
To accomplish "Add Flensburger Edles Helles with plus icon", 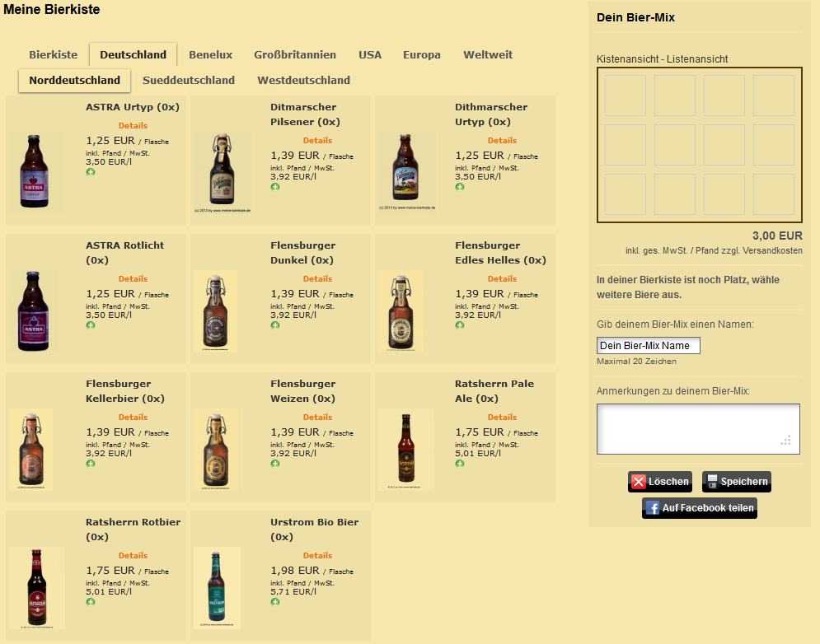I will click(x=460, y=325).
